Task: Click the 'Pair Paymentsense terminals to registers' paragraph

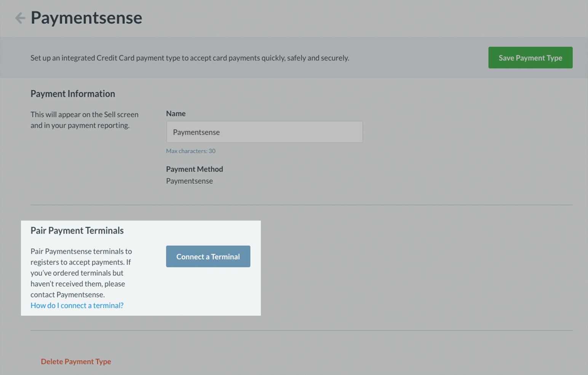Action: [x=81, y=273]
